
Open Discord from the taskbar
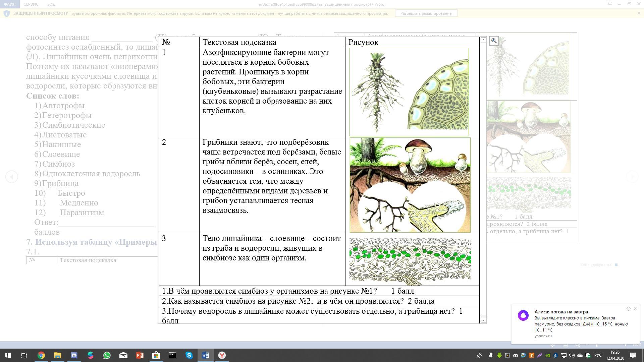[x=74, y=355]
